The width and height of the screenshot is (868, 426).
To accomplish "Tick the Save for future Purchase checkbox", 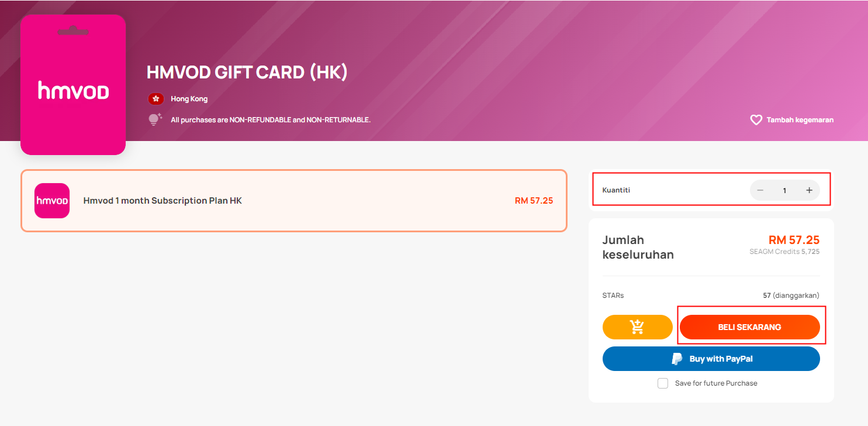I will point(663,383).
